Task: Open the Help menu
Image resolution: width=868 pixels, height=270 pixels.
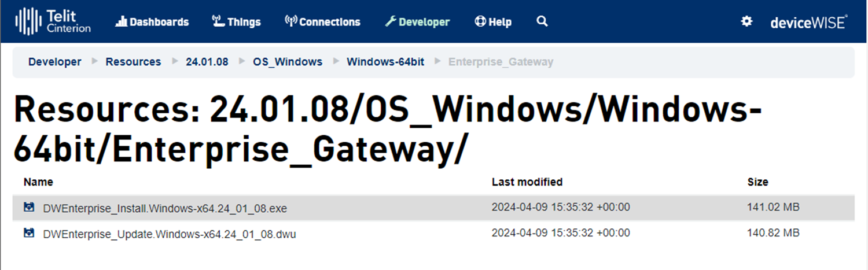Action: pyautogui.click(x=493, y=22)
